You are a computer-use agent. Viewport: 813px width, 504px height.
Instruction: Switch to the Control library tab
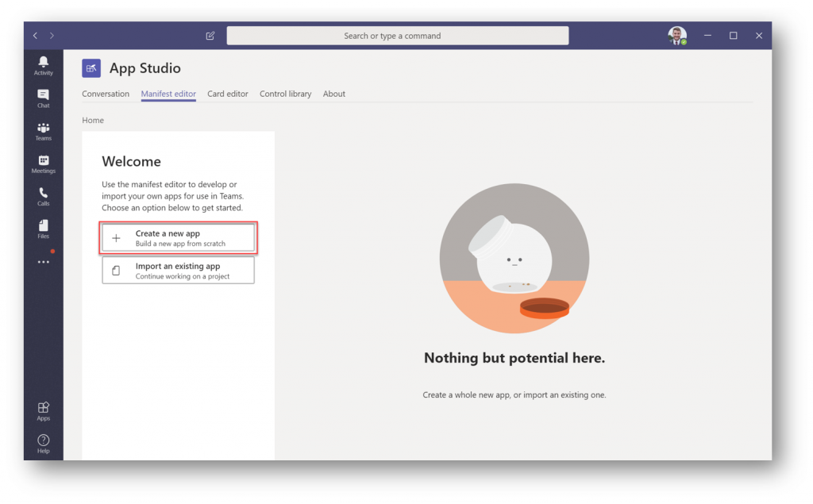tap(286, 94)
